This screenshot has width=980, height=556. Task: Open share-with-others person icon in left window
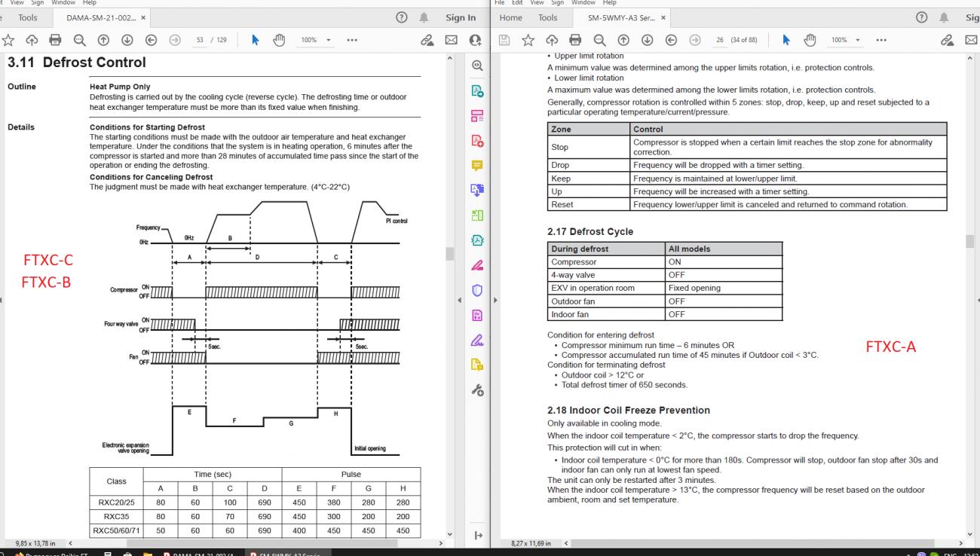pyautogui.click(x=475, y=40)
